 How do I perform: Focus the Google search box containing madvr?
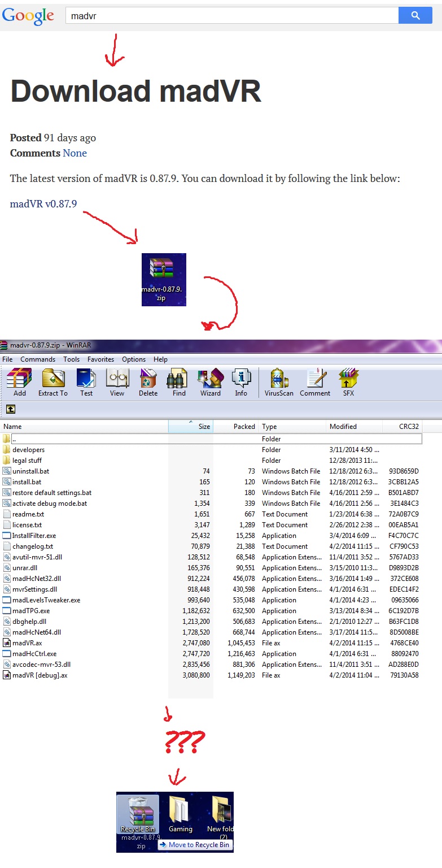click(x=232, y=16)
